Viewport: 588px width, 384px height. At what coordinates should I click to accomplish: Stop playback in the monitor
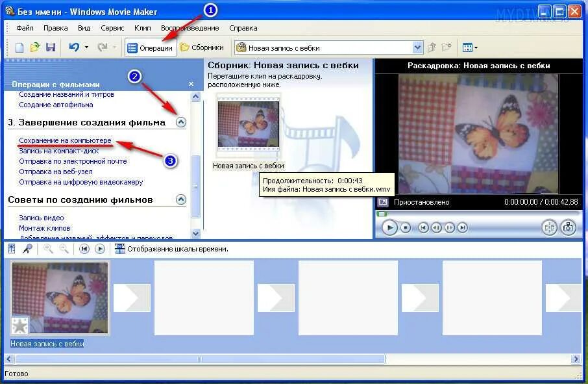click(406, 227)
